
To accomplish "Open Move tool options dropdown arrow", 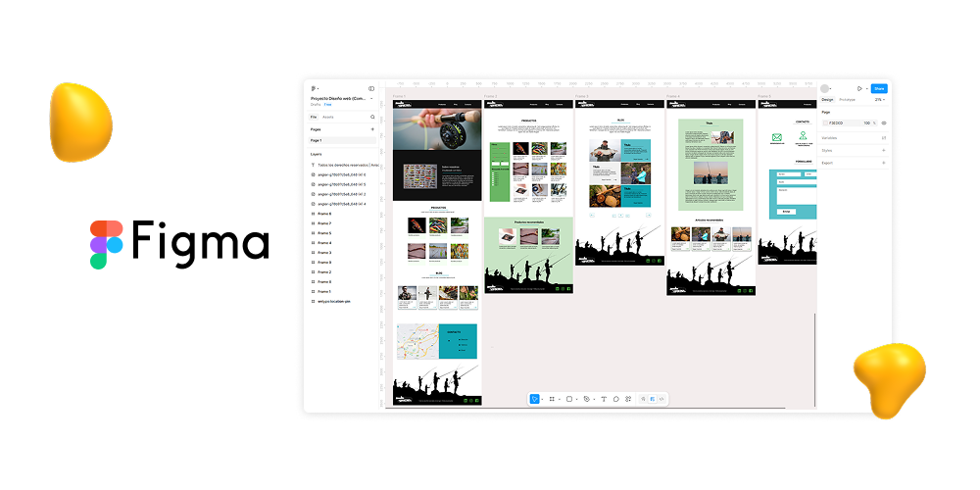I will click(542, 399).
